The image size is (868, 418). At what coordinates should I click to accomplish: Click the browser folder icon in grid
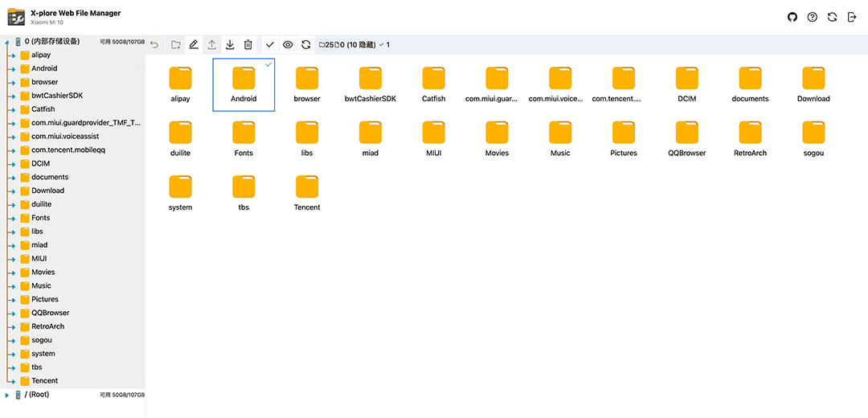pos(307,78)
